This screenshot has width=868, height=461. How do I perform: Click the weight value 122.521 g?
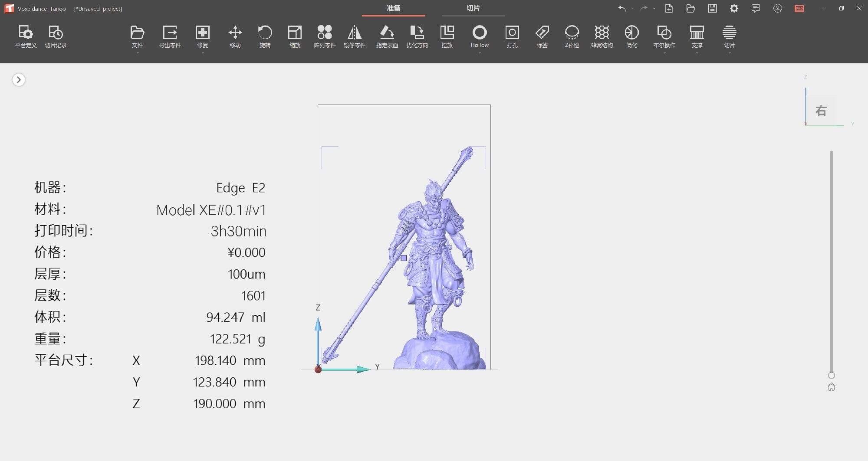tap(237, 339)
